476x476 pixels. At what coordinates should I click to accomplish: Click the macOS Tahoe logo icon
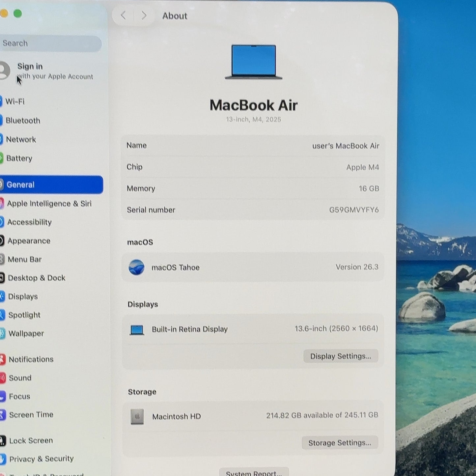pyautogui.click(x=136, y=267)
